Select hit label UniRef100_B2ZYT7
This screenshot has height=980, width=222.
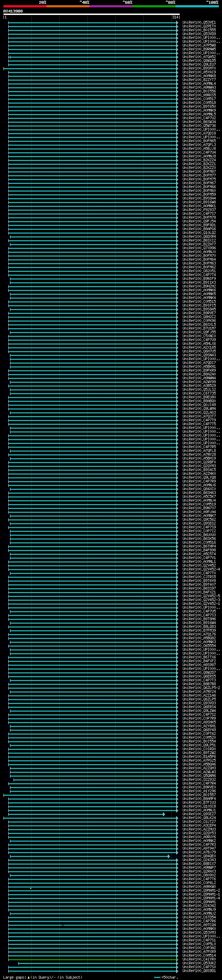199,80
